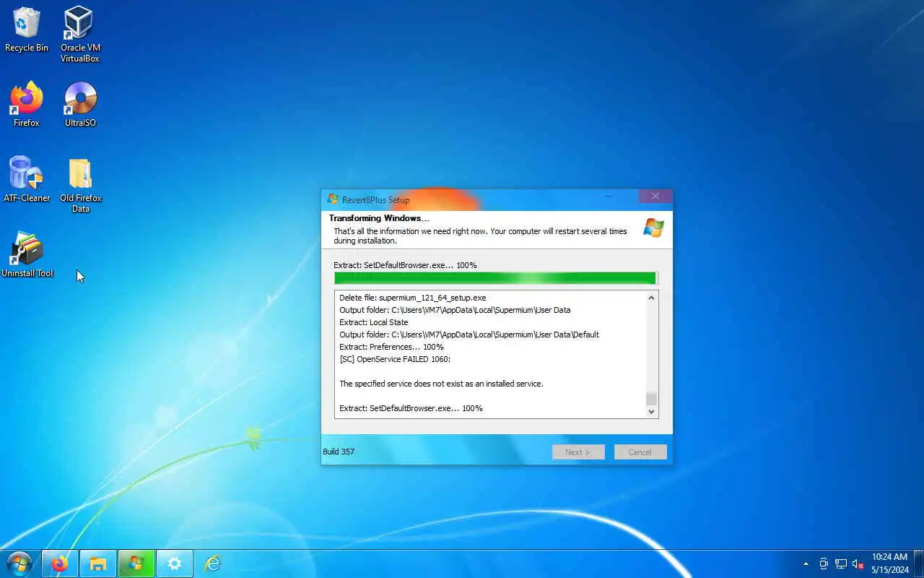Screen dimensions: 924x578
Task: Select the UltraISO desktop shortcut
Action: tap(80, 105)
